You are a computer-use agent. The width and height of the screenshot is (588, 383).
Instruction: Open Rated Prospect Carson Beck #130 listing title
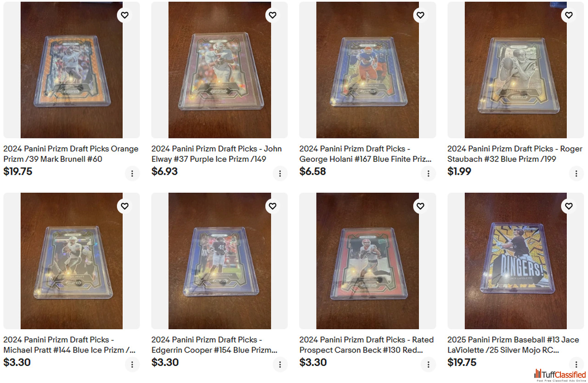(x=367, y=345)
